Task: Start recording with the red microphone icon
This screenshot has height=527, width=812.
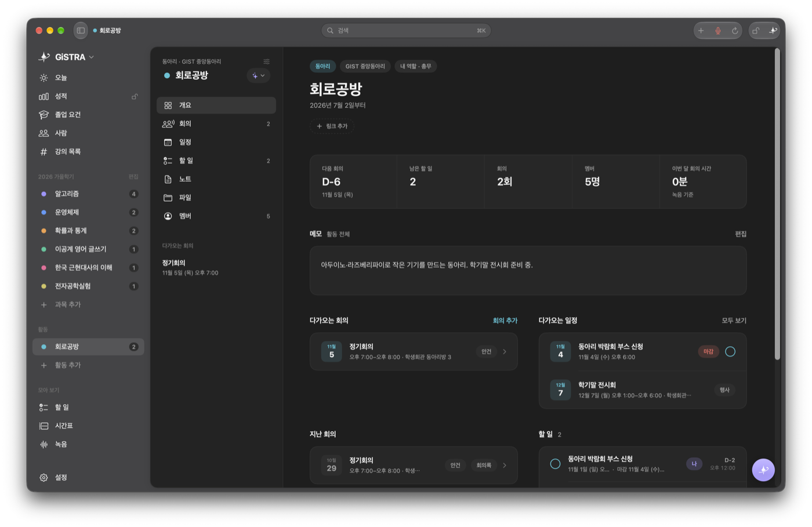Action: pyautogui.click(x=718, y=31)
